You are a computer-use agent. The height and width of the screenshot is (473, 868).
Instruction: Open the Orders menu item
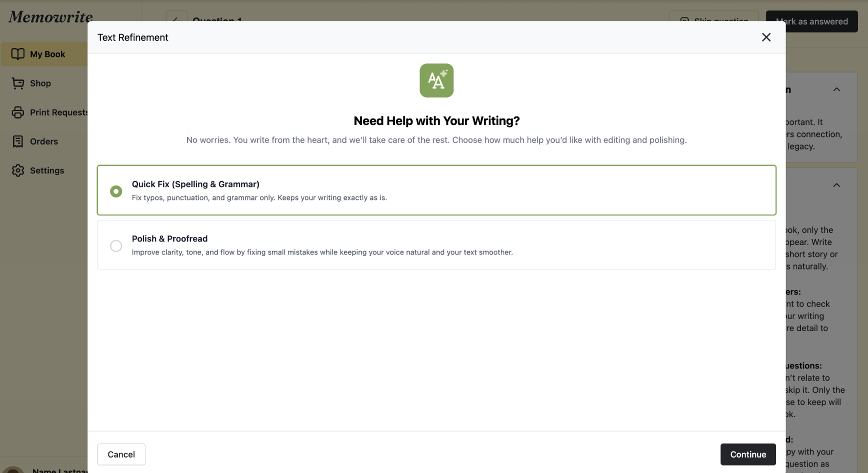click(44, 141)
